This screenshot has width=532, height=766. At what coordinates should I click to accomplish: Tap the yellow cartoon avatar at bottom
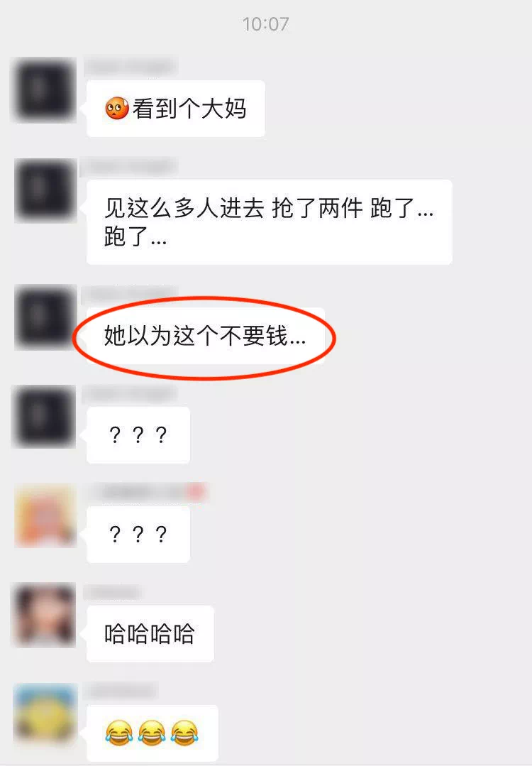click(x=45, y=714)
